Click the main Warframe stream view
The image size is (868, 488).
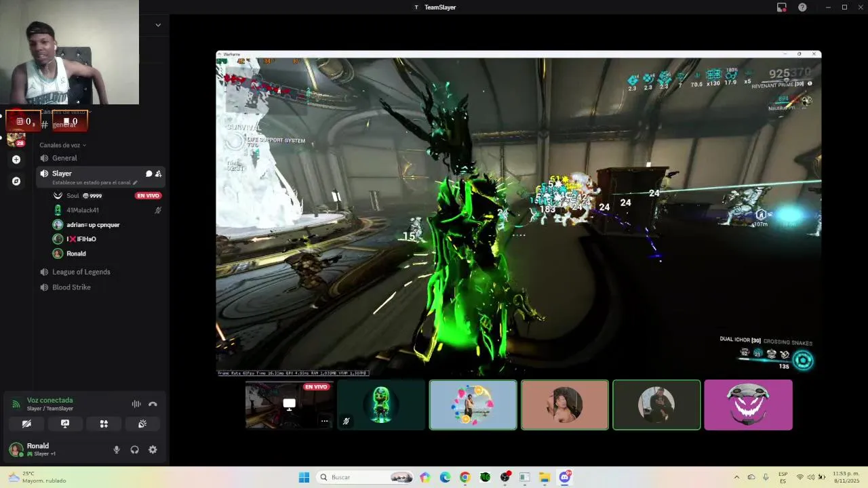pyautogui.click(x=519, y=213)
